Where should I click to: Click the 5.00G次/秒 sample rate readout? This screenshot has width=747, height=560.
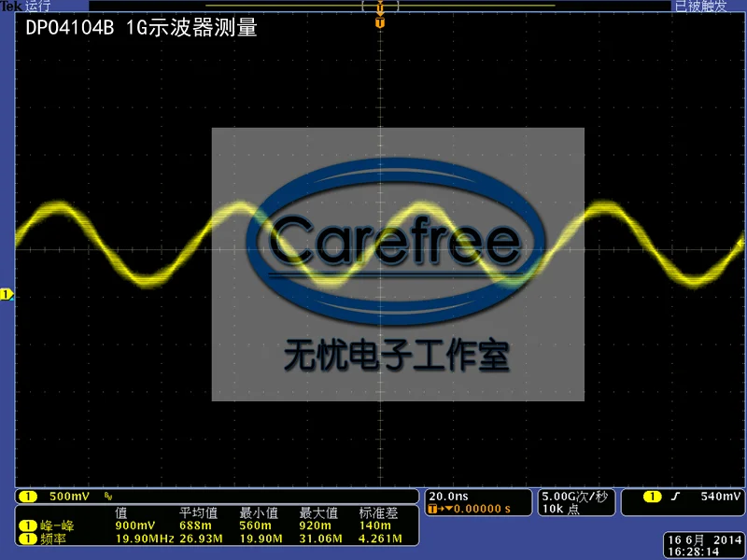click(x=574, y=497)
